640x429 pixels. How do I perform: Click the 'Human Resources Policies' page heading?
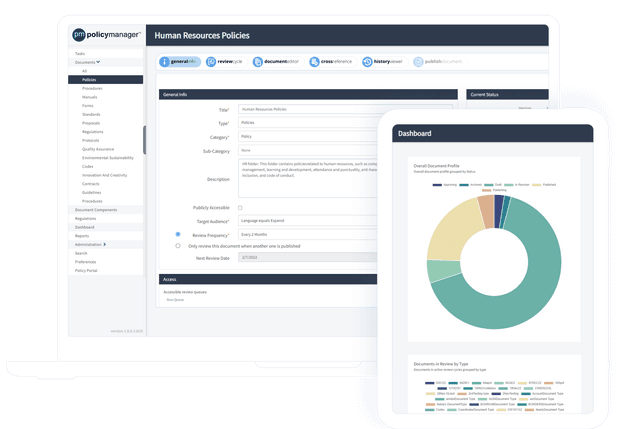pos(202,36)
